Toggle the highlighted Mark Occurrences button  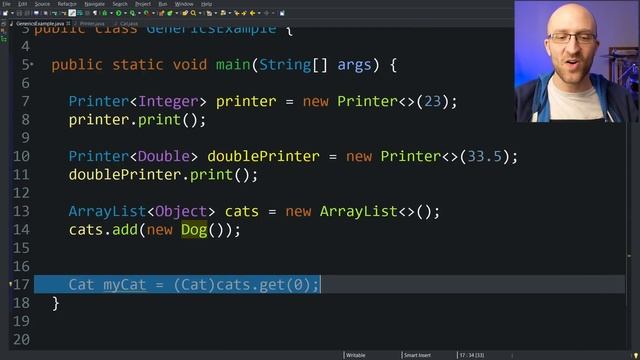tap(72, 13)
